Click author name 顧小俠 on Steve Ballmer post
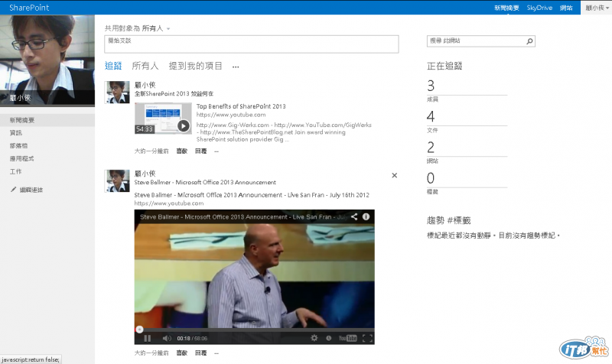The image size is (612, 364). (145, 174)
